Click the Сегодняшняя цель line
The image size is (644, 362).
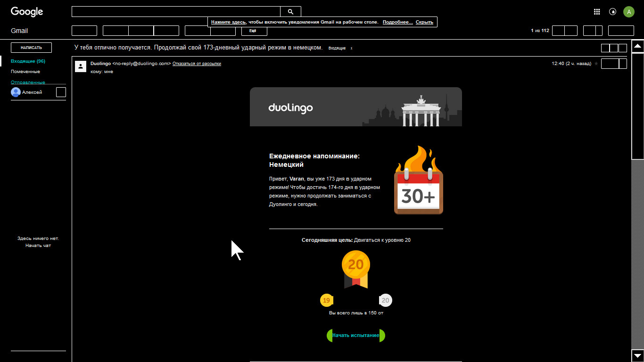[356, 240]
